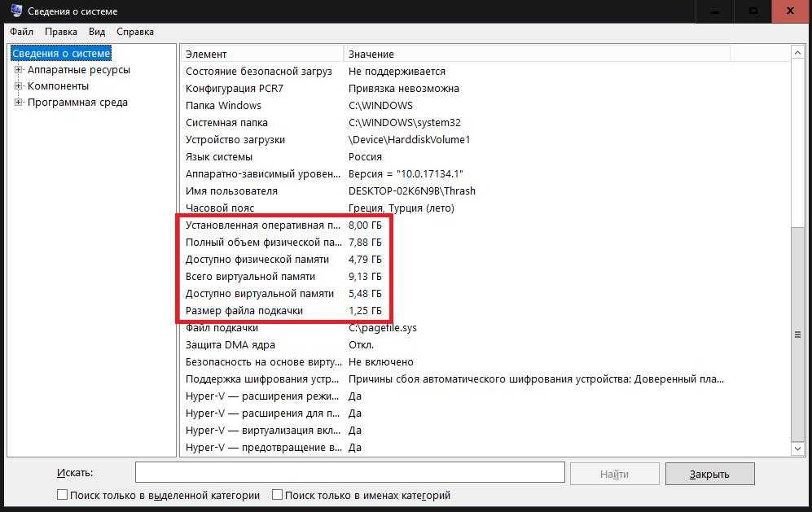
Task: Select the Сведения о системе tree root
Action: pos(61,54)
